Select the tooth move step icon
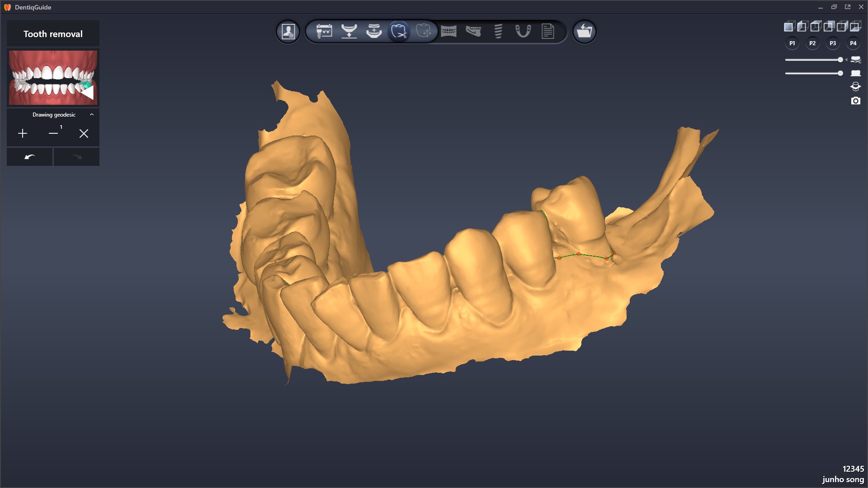The height and width of the screenshot is (488, 868). [424, 31]
